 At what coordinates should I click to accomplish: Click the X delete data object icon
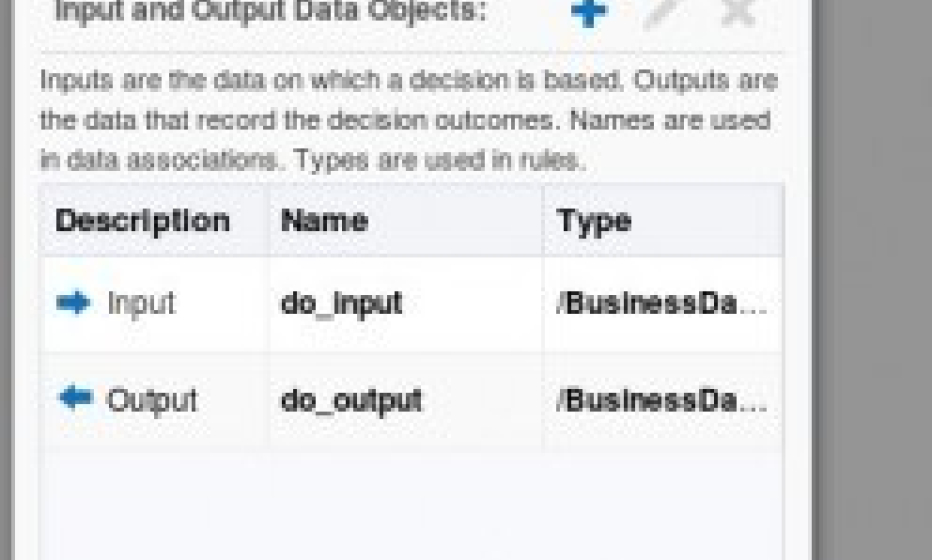[x=738, y=12]
